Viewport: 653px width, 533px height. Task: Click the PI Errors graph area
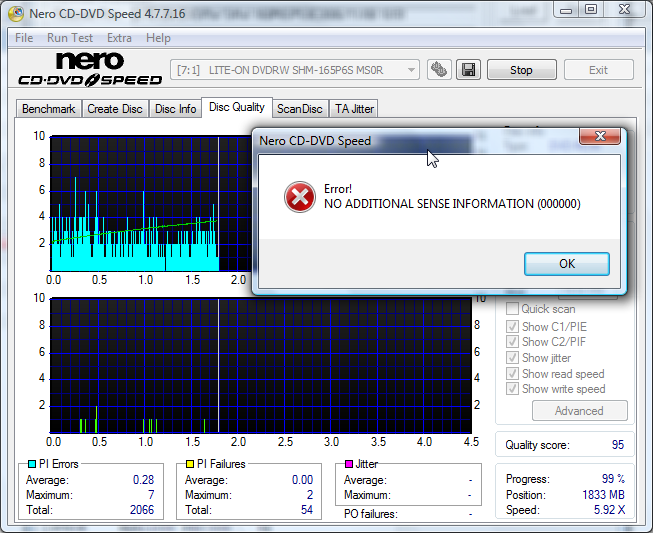click(150, 203)
